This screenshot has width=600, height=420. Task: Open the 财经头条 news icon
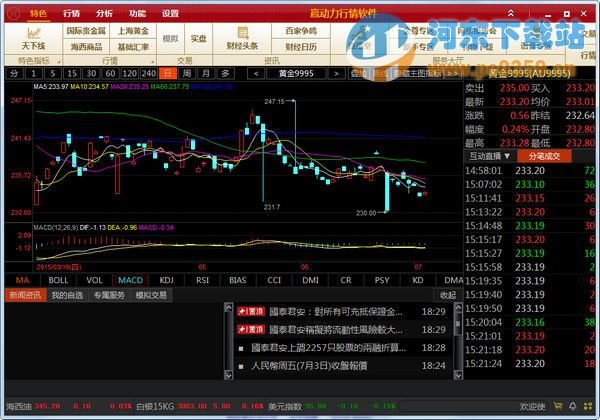[242, 39]
